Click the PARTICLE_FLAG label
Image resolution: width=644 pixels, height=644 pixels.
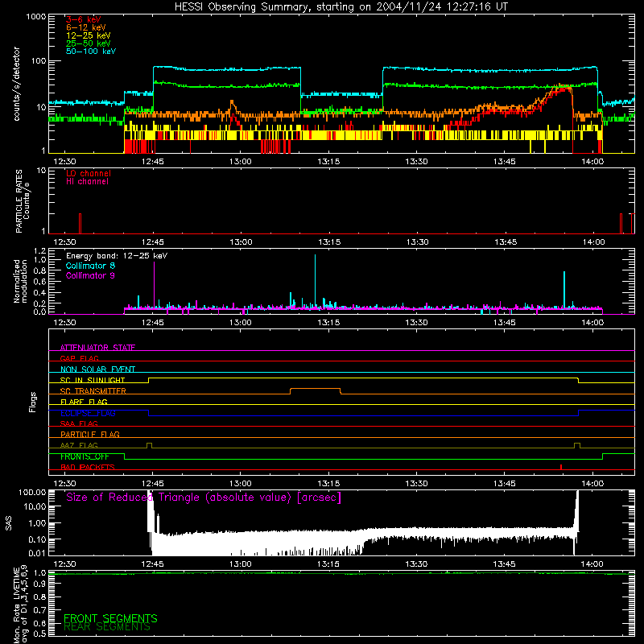(90, 434)
